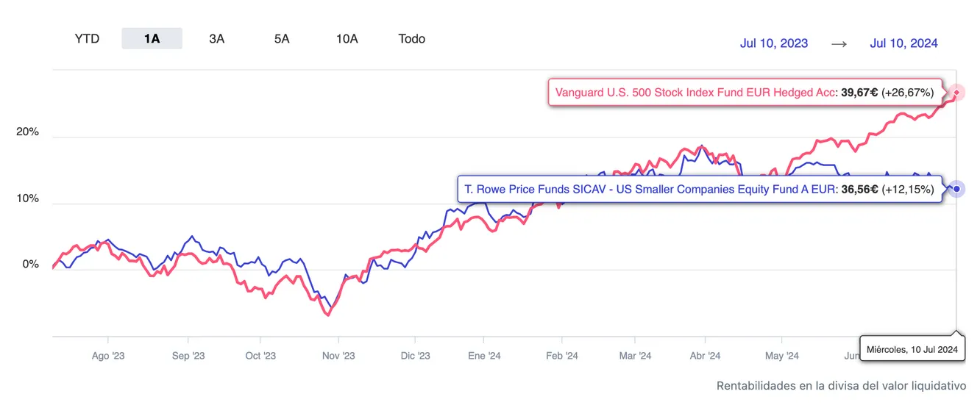This screenshot has height=405, width=980.
Task: Choose the Todo full-history range
Action: click(x=411, y=39)
